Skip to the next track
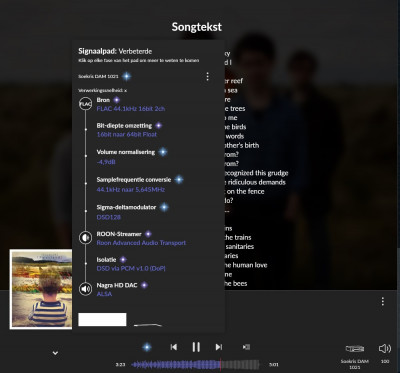Viewport: 400px width, 373px height. 218,347
